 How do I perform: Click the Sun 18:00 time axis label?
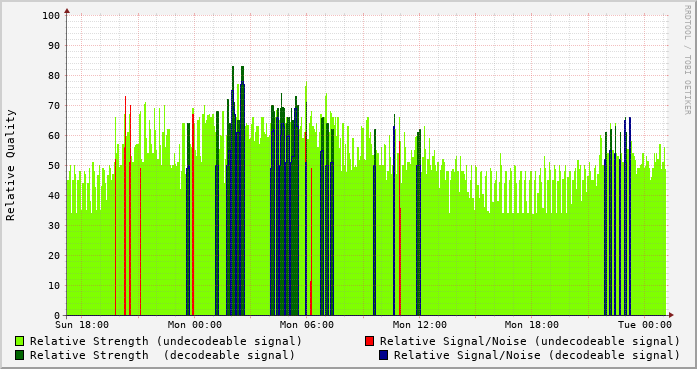[x=82, y=325]
